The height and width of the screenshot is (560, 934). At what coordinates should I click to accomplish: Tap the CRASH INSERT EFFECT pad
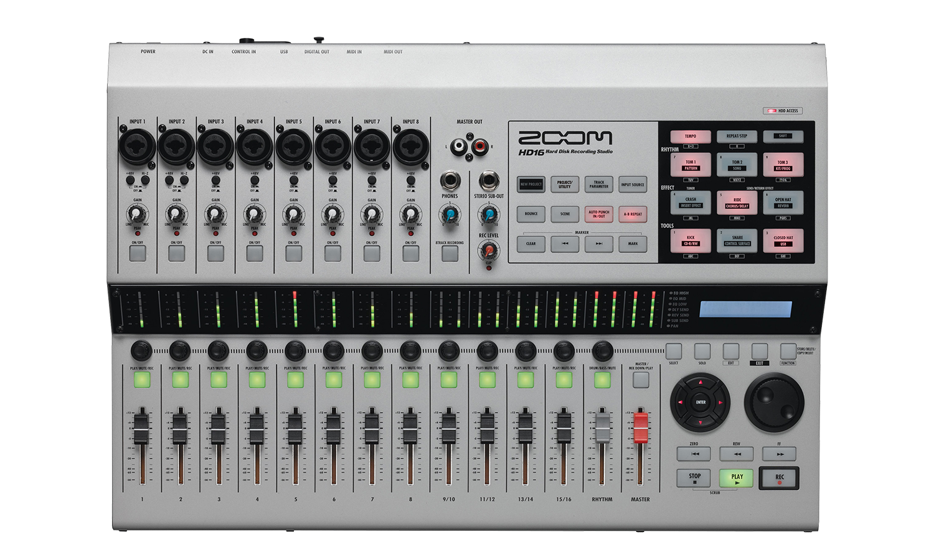point(691,203)
